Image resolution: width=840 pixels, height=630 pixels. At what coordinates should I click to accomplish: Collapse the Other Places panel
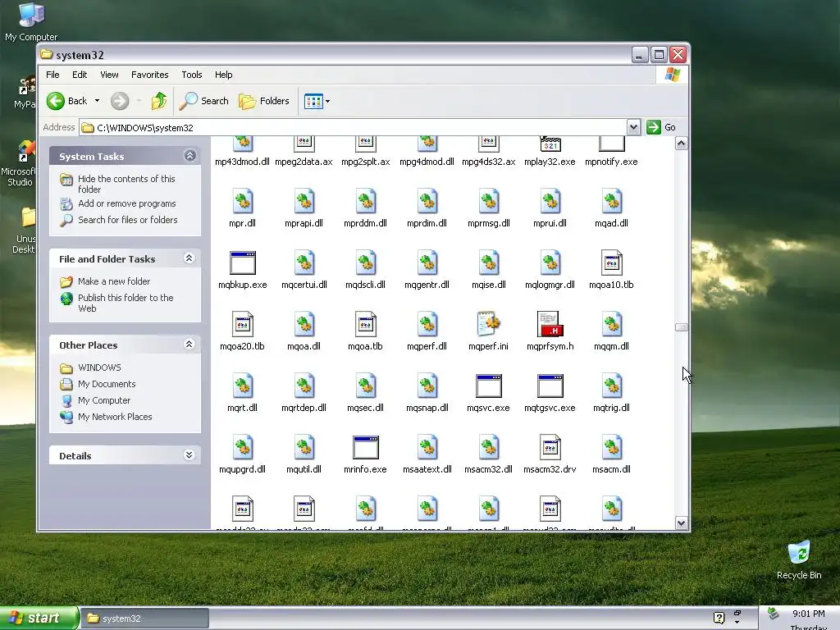click(189, 345)
